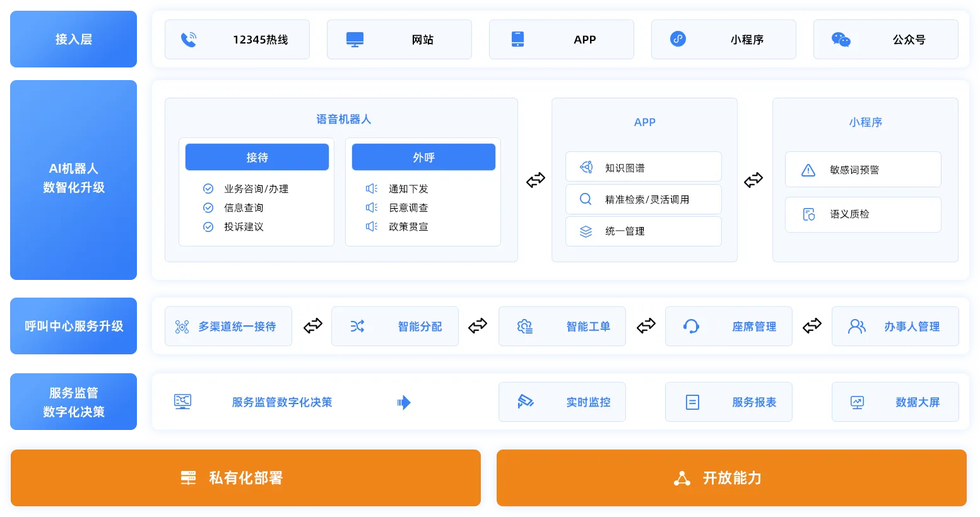
Task: Click the 语义质检 document inspection icon
Action: click(x=808, y=214)
